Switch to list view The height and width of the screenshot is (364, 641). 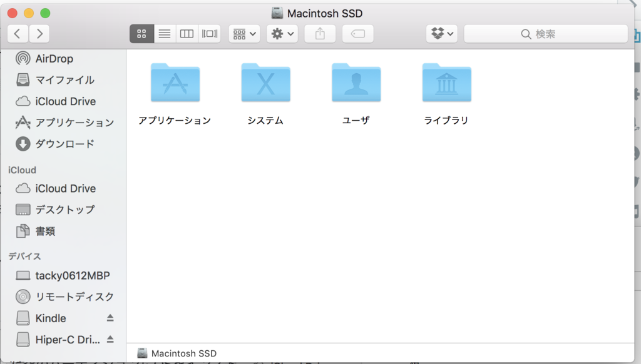[165, 34]
